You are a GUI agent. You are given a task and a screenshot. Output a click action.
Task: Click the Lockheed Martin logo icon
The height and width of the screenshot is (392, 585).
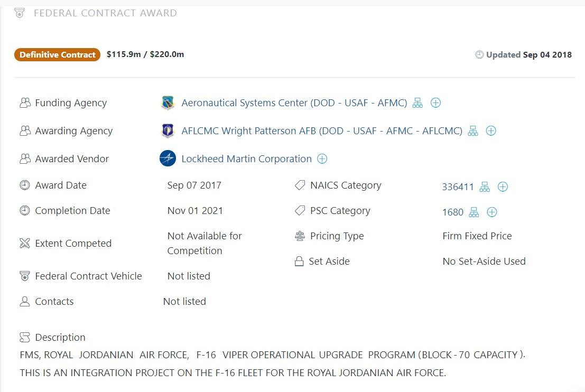click(x=168, y=158)
